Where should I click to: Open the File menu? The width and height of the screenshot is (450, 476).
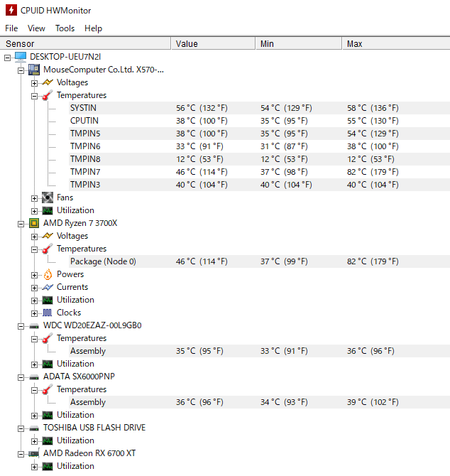coord(11,28)
